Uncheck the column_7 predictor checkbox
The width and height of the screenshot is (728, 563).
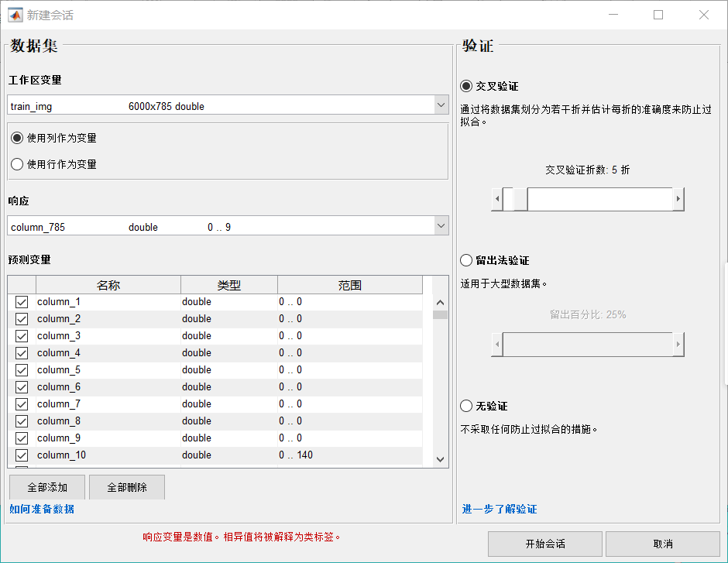pos(22,404)
